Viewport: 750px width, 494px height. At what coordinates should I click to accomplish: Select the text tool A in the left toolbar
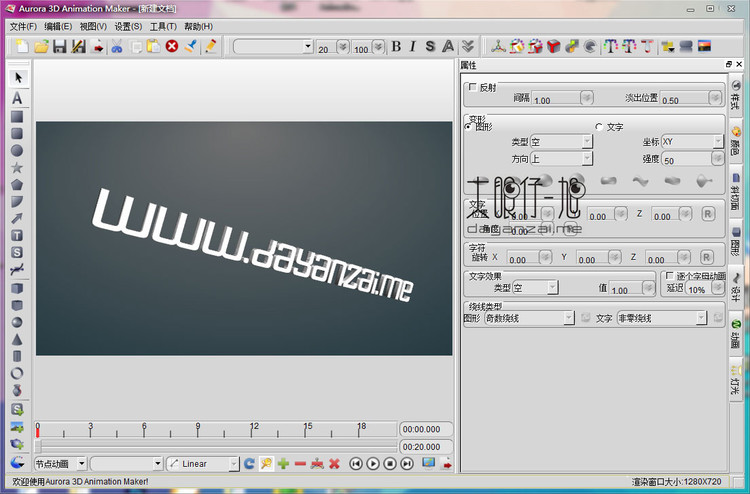coord(17,98)
